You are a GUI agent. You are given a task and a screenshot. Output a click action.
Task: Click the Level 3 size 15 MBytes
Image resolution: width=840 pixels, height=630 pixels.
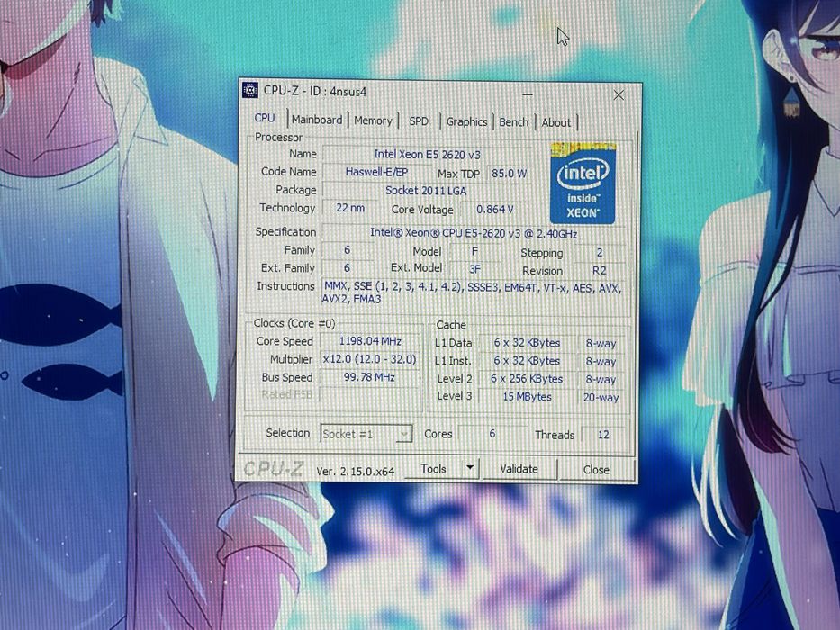pyautogui.click(x=527, y=397)
